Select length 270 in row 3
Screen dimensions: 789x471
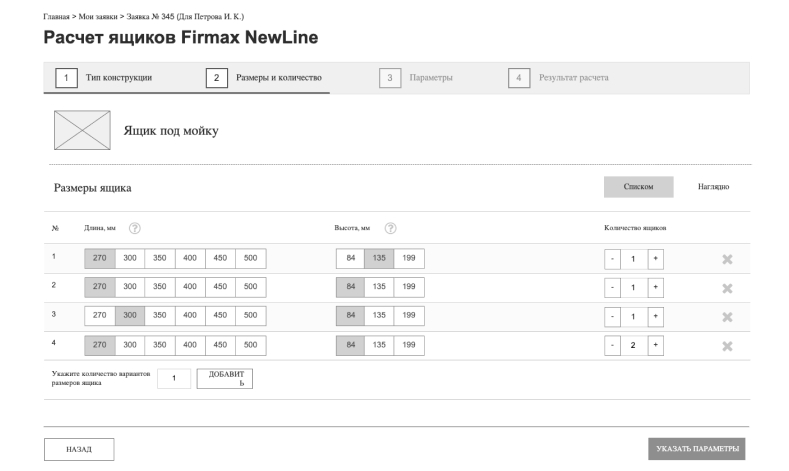point(100,316)
